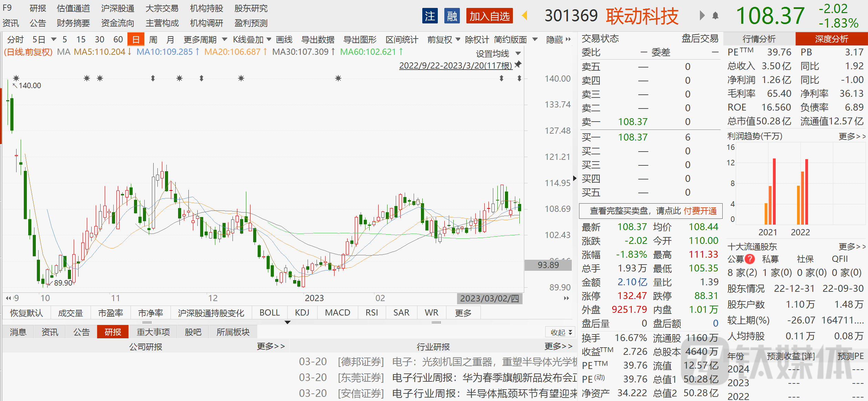Open the 公告 tab in news panel
The width and height of the screenshot is (868, 401).
pyautogui.click(x=81, y=332)
